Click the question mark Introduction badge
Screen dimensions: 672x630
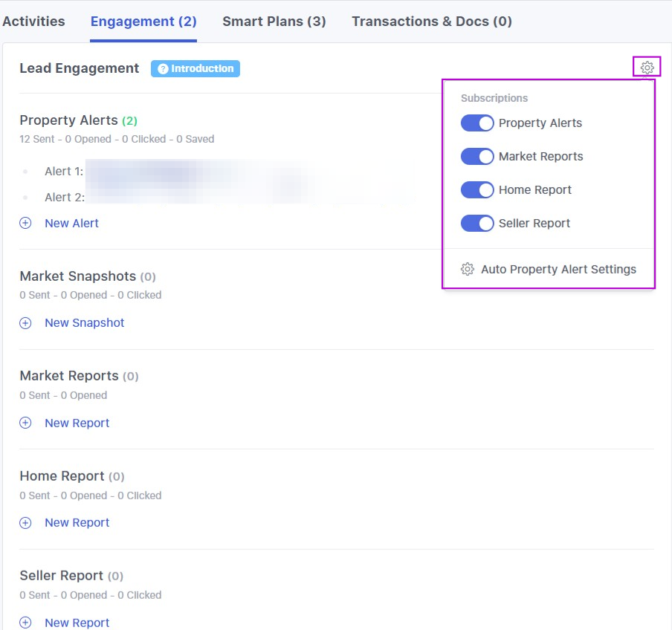196,68
